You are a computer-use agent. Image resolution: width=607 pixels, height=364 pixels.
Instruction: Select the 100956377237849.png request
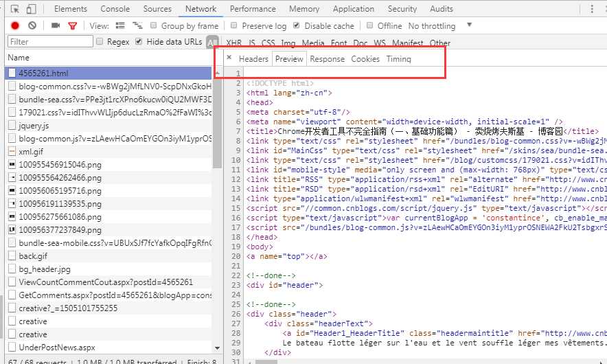pyautogui.click(x=108, y=229)
